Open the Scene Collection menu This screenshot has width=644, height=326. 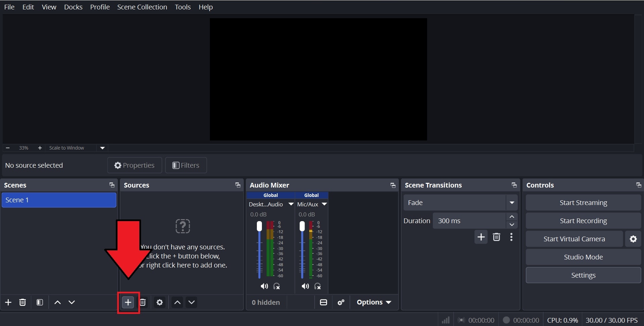coord(142,7)
